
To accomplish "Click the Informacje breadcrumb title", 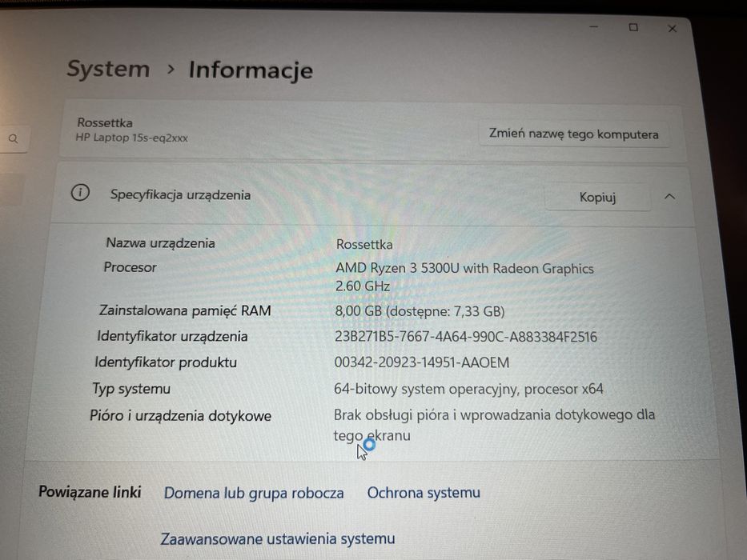I will (x=251, y=70).
